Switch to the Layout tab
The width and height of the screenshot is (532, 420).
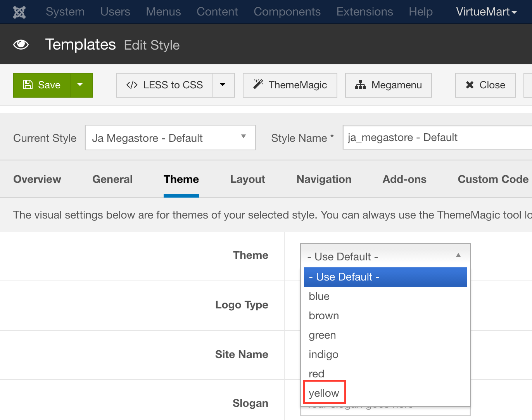click(247, 179)
